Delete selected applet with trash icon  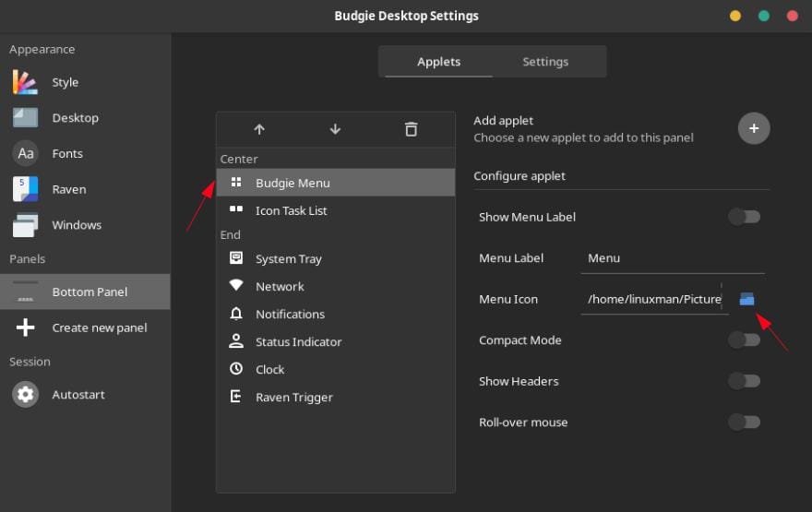click(x=412, y=129)
